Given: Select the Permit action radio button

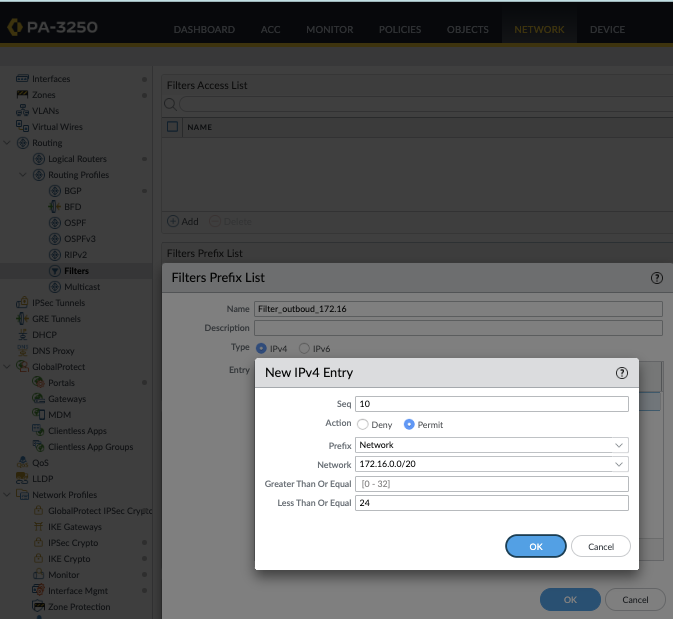Looking at the screenshot, I should pos(409,425).
